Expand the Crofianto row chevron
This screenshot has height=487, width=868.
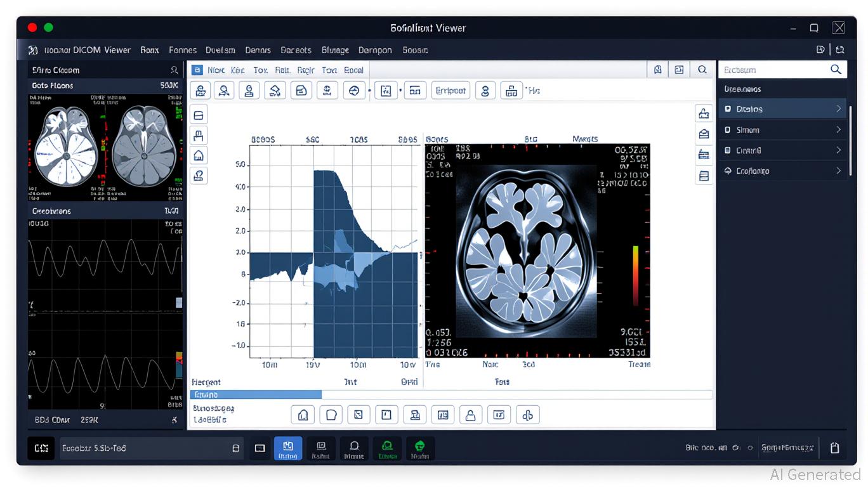(838, 171)
